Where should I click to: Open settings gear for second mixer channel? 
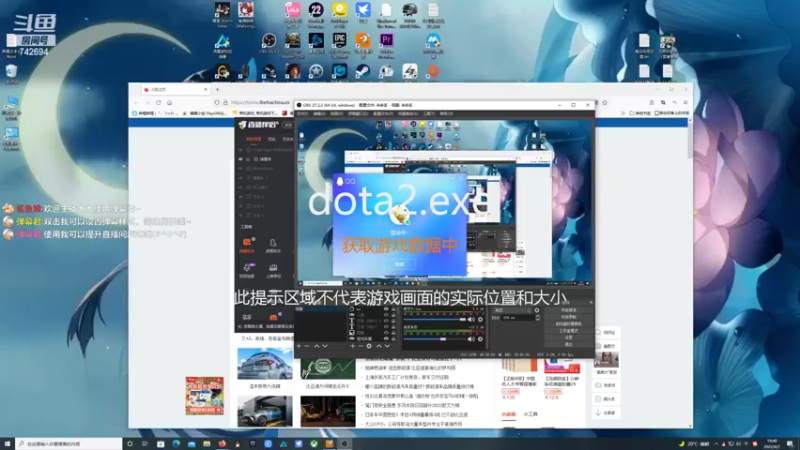point(480,339)
